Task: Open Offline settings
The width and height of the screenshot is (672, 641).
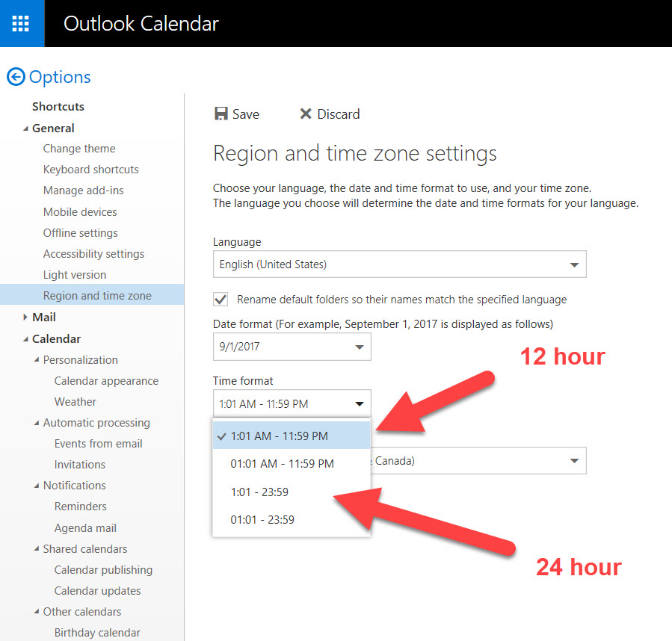Action: click(x=81, y=232)
